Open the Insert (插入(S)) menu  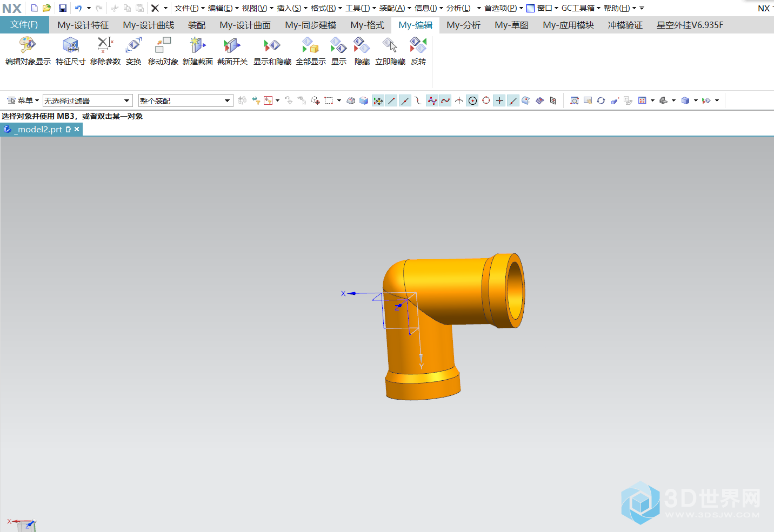tap(292, 8)
